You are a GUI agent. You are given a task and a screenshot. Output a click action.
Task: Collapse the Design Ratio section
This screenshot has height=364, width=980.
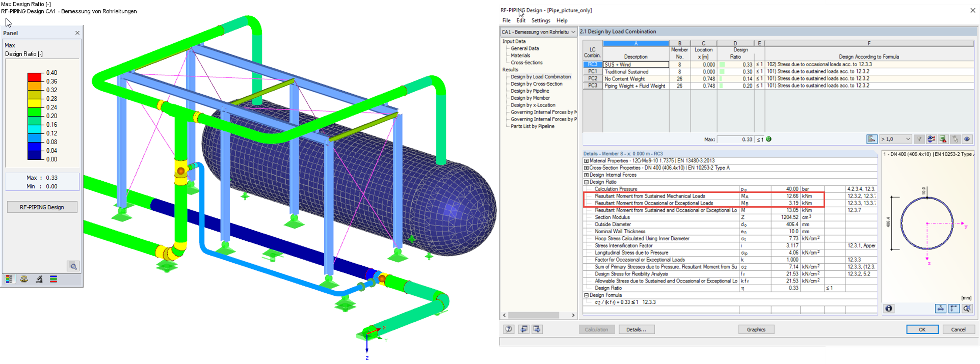coord(586,182)
